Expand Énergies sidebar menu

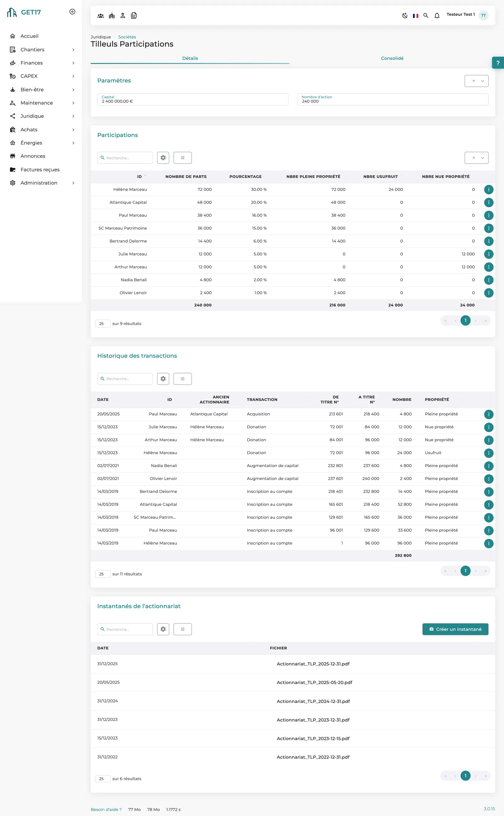tap(41, 143)
